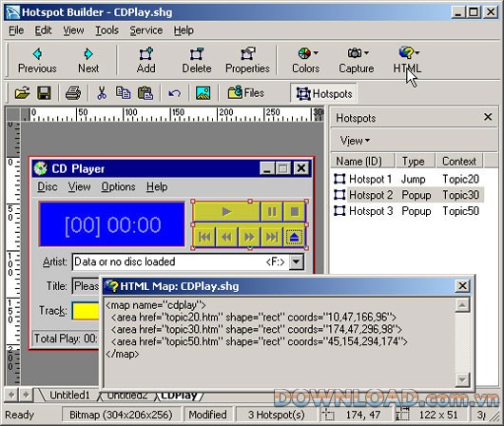Screen dimensions: 504x426
Task: Open the File menu
Action: click(16, 30)
